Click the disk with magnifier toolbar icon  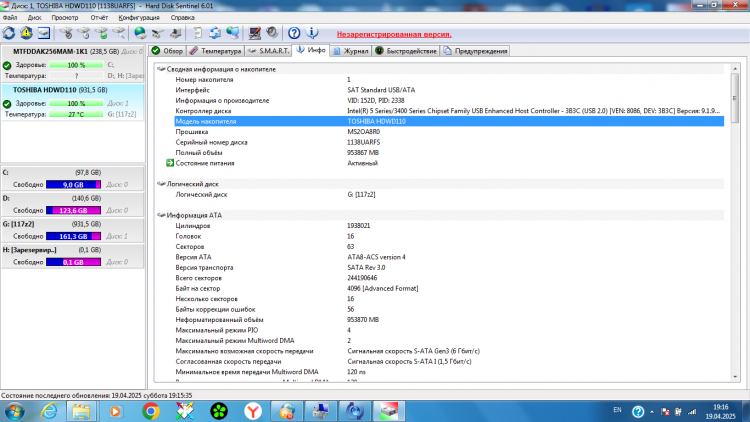(x=119, y=33)
